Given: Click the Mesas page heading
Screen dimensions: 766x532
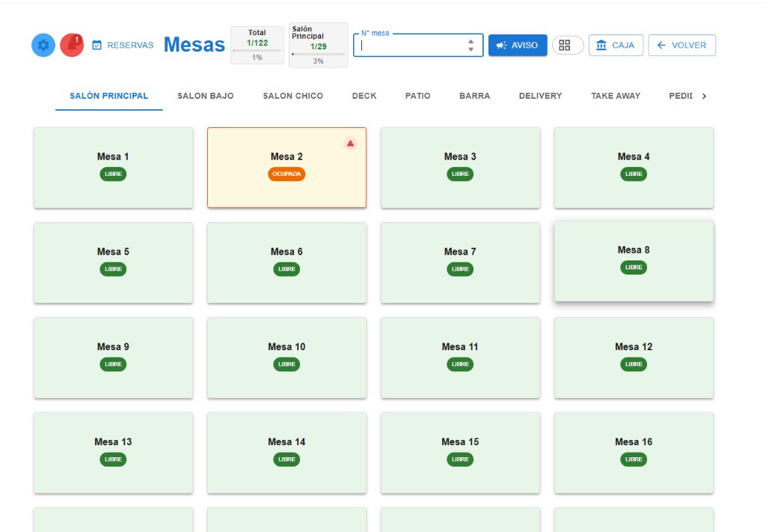Looking at the screenshot, I should click(x=194, y=44).
